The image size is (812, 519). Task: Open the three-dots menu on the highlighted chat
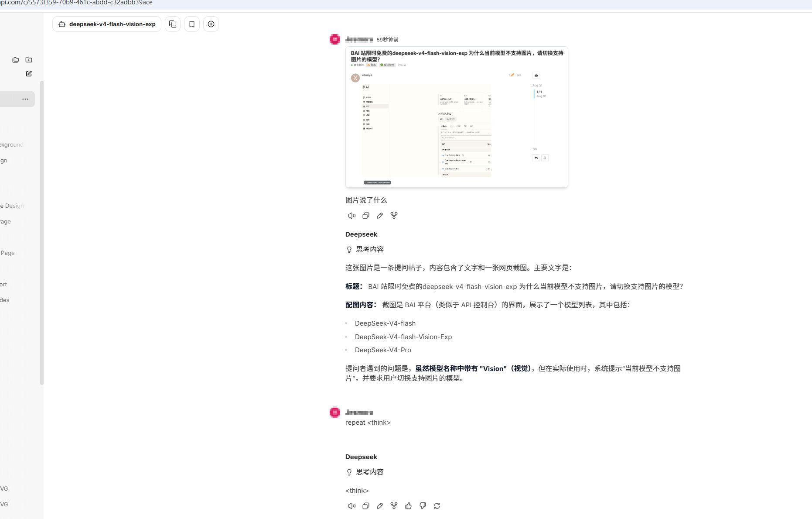[x=25, y=99]
